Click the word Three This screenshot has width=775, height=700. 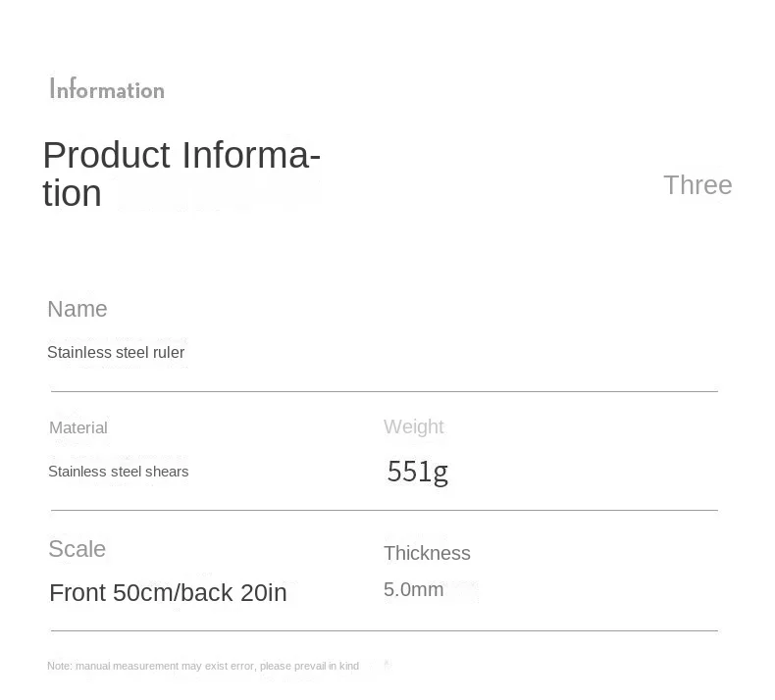[x=697, y=185]
